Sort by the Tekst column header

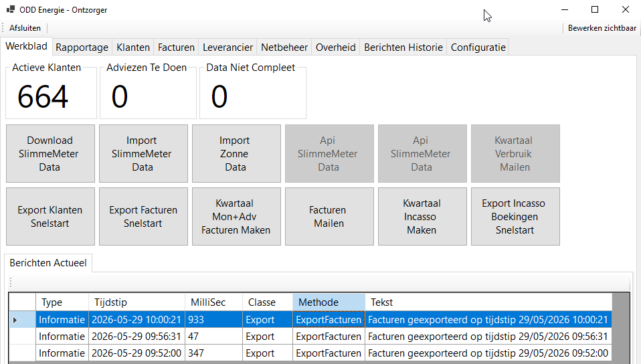coord(488,302)
